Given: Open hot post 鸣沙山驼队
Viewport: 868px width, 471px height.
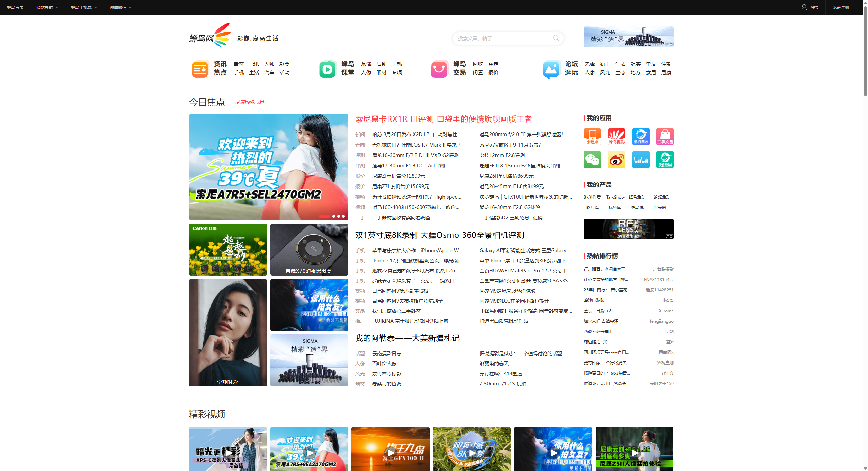Looking at the screenshot, I should 594,300.
